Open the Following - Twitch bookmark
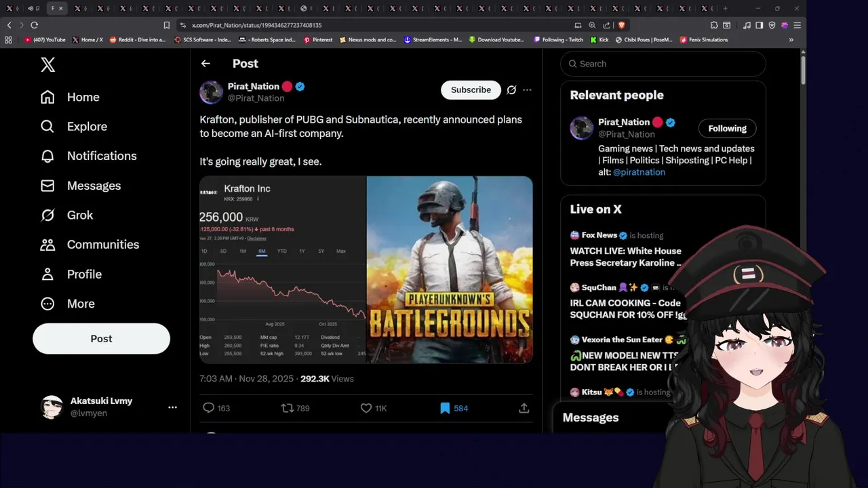Image resolution: width=868 pixels, height=488 pixels. [558, 40]
